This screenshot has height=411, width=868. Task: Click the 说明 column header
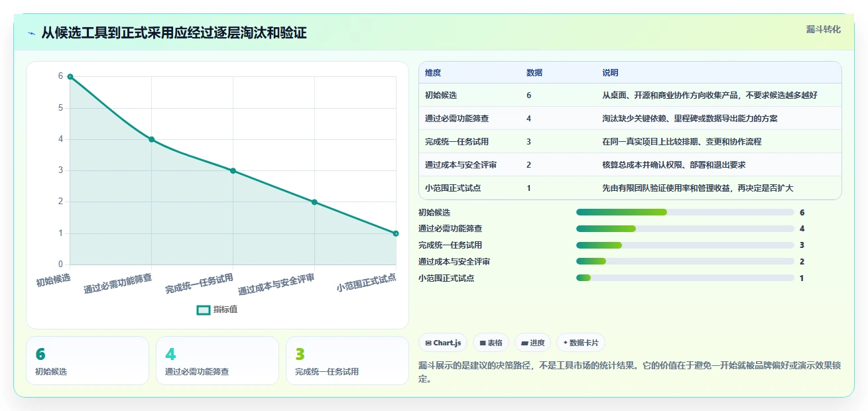(x=610, y=73)
